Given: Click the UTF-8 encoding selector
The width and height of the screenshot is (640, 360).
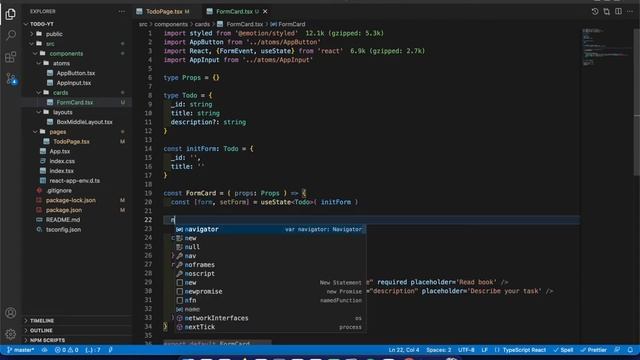Looking at the screenshot, I should point(466,350).
